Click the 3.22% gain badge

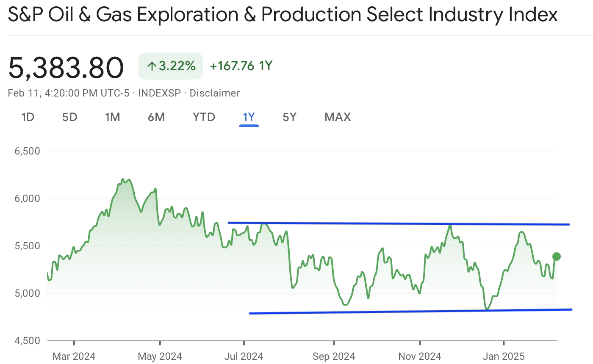pyautogui.click(x=171, y=66)
